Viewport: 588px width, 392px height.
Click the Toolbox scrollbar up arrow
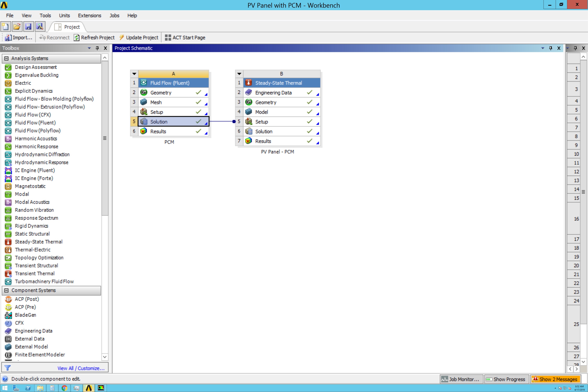pos(105,58)
